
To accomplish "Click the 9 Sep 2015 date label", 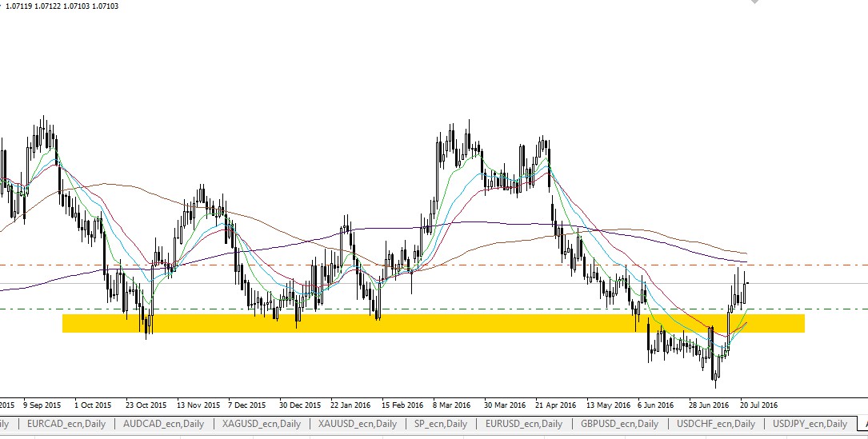I will point(42,405).
